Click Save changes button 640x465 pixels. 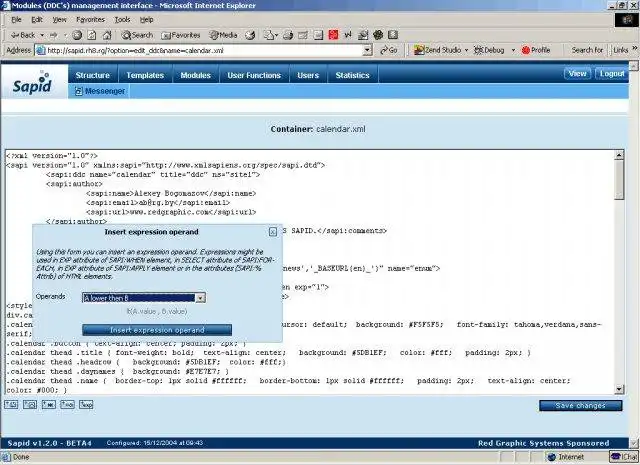(580, 405)
